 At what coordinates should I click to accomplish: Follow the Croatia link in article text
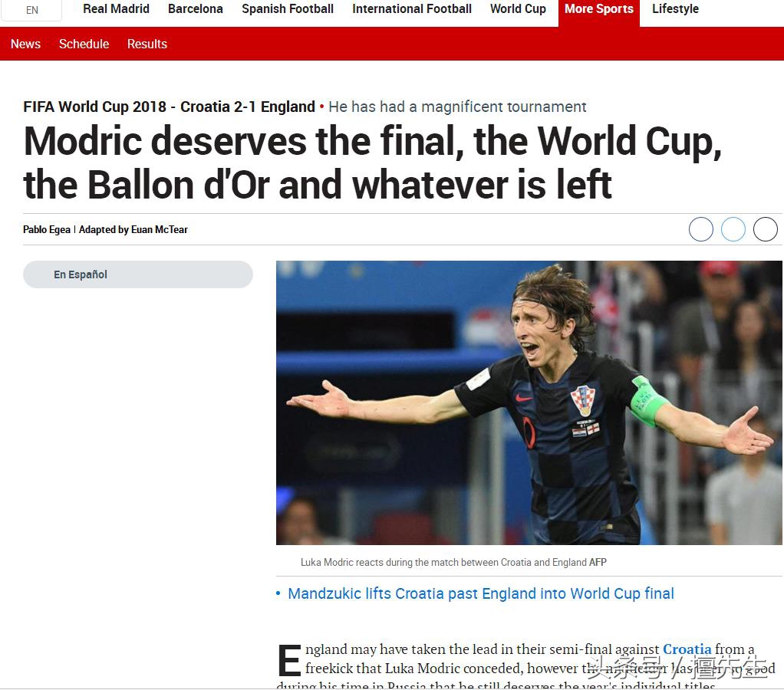[x=687, y=649]
